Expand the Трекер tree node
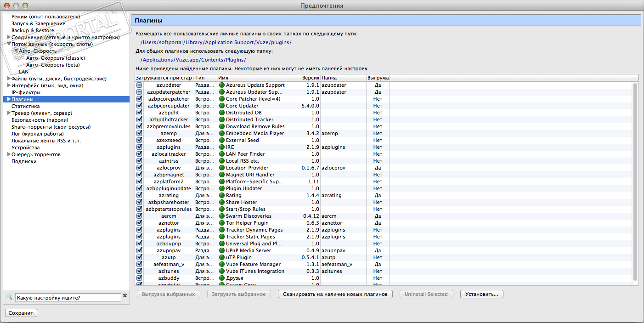Screen dimensions: 644x323 pos(9,113)
